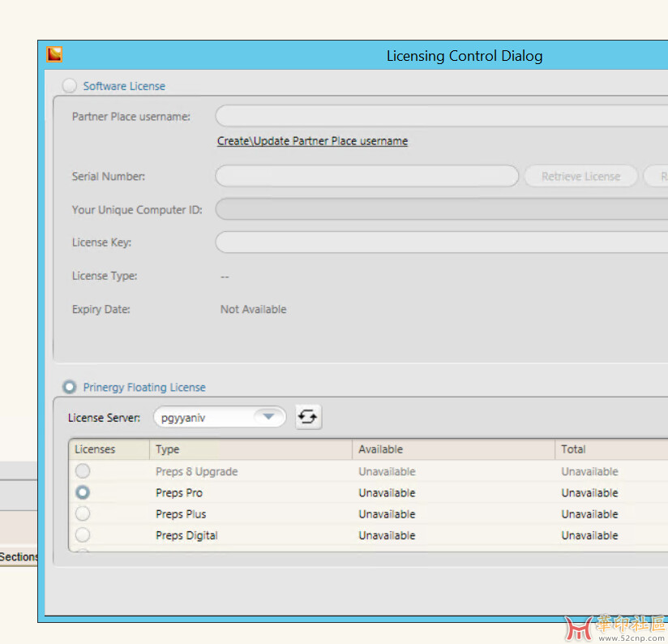Image resolution: width=668 pixels, height=644 pixels.
Task: Choose the Preps 8 Upgrade license
Action: pos(83,471)
